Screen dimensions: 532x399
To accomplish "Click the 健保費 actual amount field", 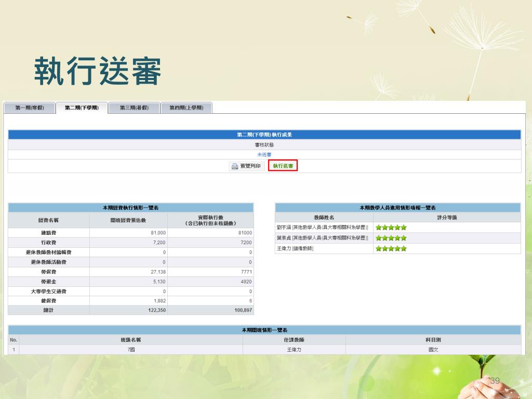I will coord(210,301).
